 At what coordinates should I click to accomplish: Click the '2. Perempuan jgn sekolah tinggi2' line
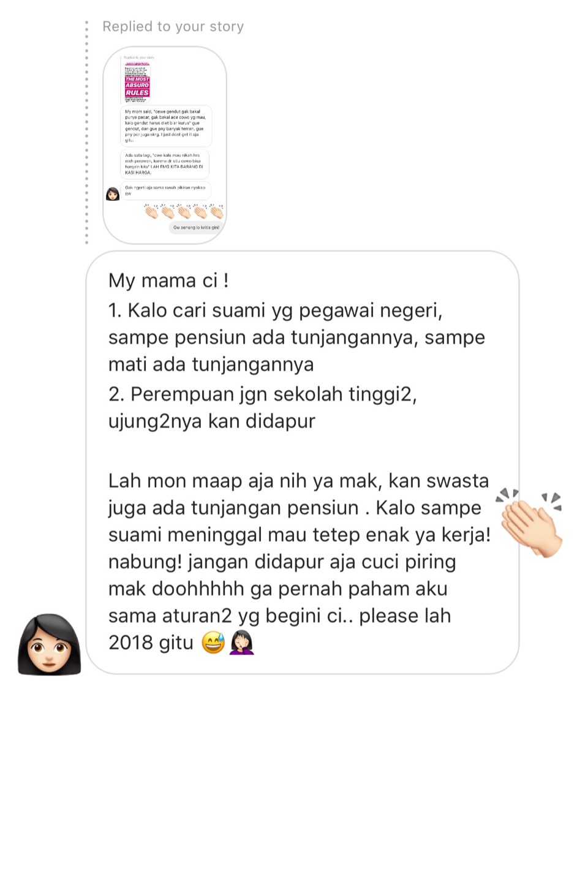tap(262, 394)
